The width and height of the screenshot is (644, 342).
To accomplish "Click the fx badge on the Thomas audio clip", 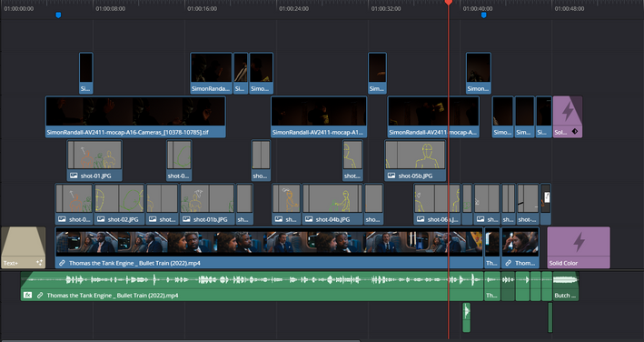I will pyautogui.click(x=27, y=295).
